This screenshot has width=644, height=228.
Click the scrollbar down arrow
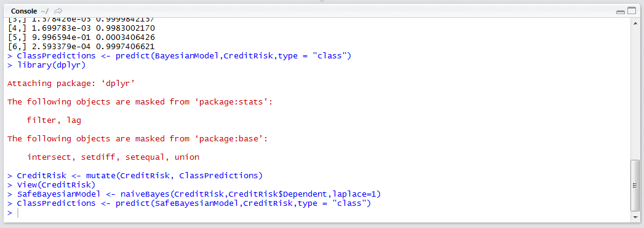click(x=635, y=218)
